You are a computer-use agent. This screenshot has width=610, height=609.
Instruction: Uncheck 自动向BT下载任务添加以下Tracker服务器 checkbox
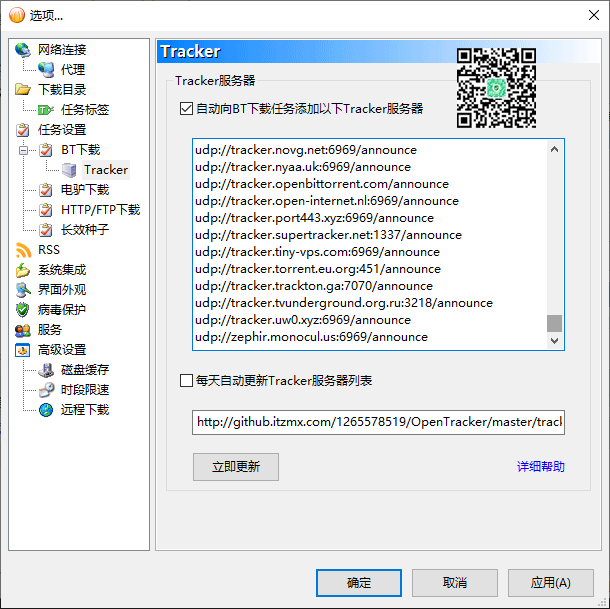pyautogui.click(x=186, y=109)
